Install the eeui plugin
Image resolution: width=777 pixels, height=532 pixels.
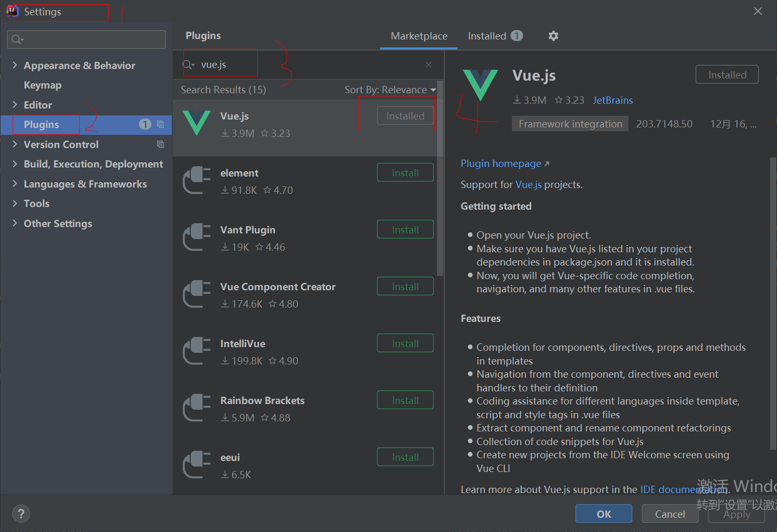coord(405,457)
